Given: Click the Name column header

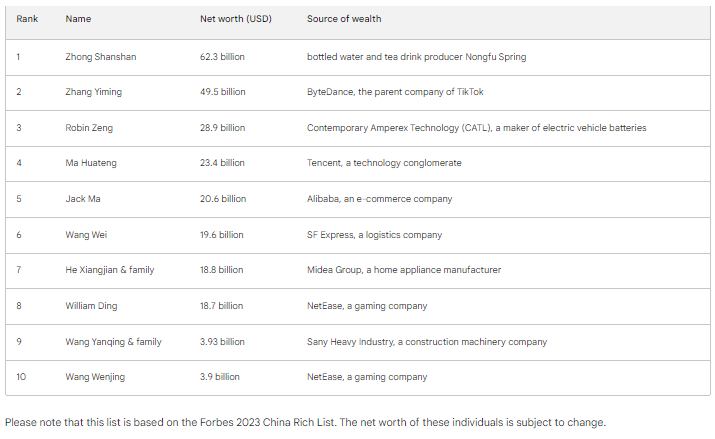Looking at the screenshot, I should click(x=78, y=19).
